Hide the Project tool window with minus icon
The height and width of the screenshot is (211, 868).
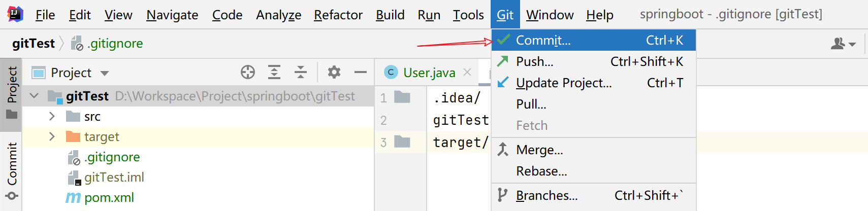pos(361,73)
